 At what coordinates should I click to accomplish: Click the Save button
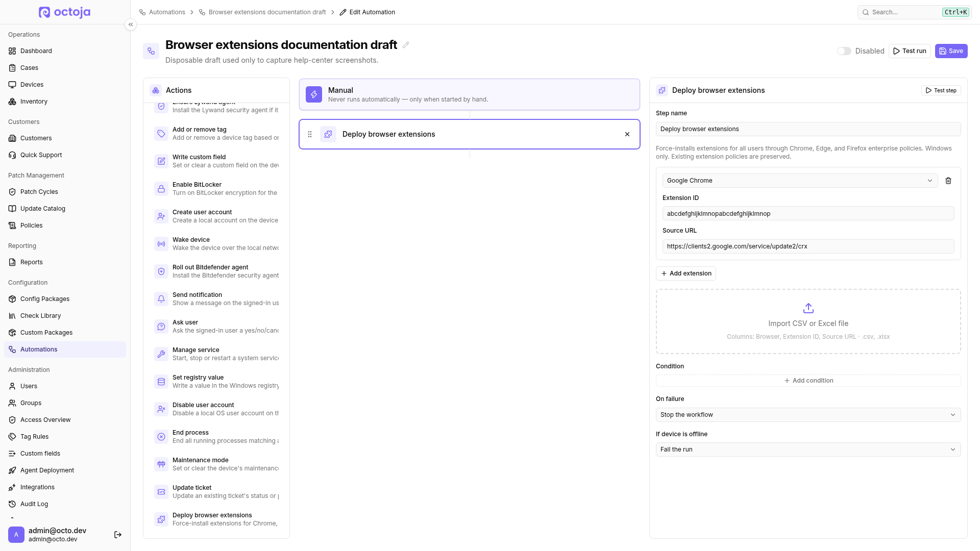pyautogui.click(x=951, y=51)
